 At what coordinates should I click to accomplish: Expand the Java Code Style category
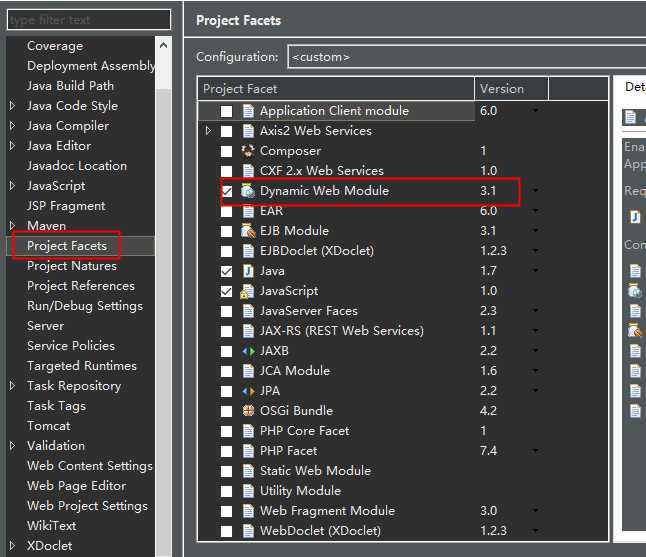pyautogui.click(x=12, y=106)
